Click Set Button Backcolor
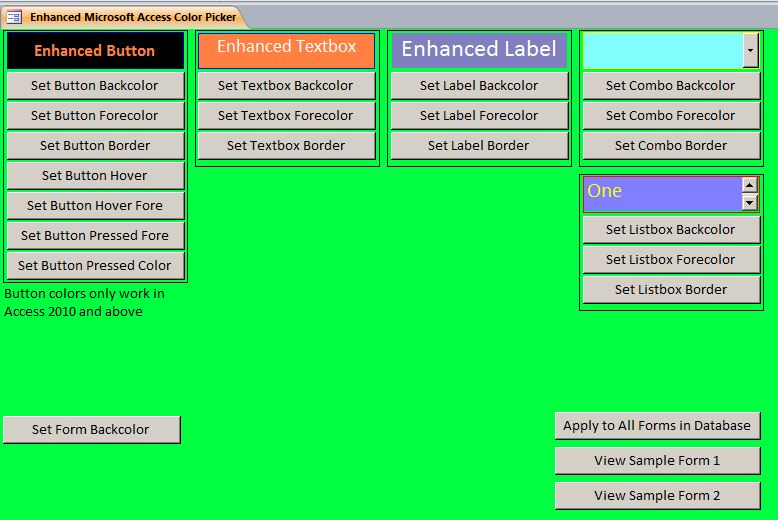The width and height of the screenshot is (778, 520). 95,86
